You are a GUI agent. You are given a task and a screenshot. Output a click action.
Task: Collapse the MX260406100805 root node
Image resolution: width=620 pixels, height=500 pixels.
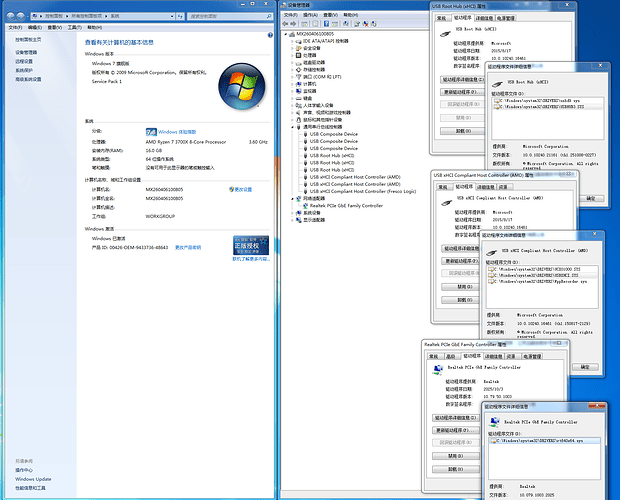286,34
